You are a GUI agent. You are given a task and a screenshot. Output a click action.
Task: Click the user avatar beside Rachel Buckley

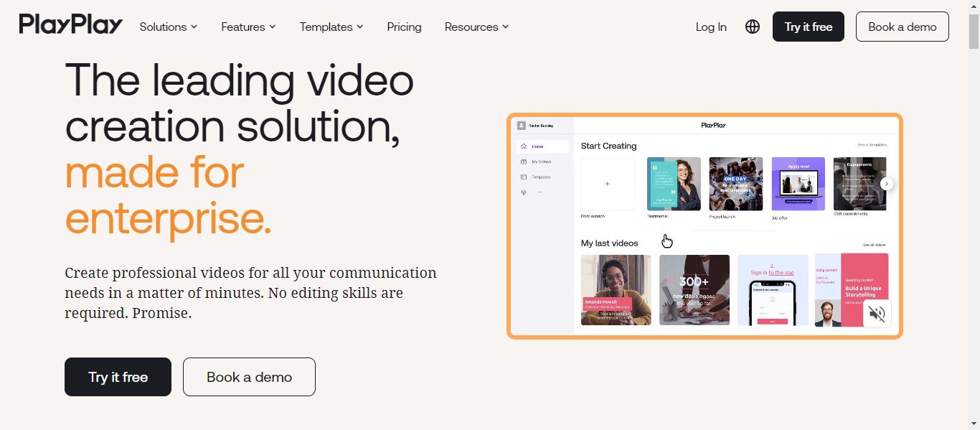522,125
